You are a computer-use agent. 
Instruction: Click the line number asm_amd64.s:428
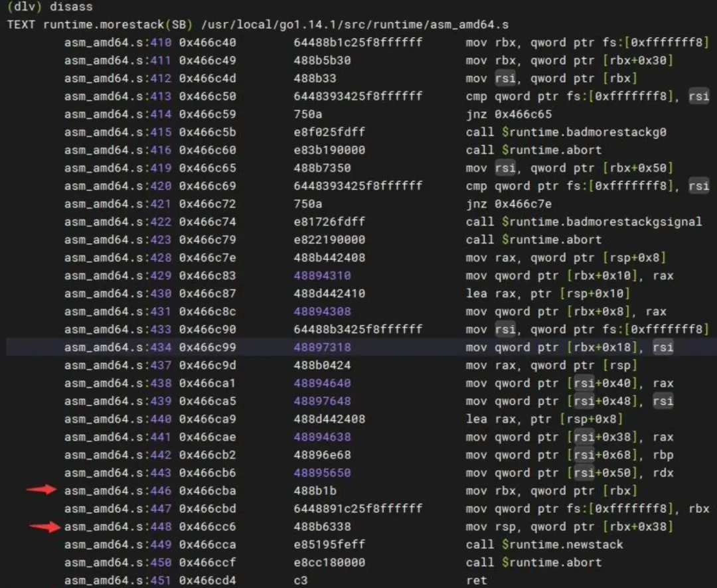118,257
